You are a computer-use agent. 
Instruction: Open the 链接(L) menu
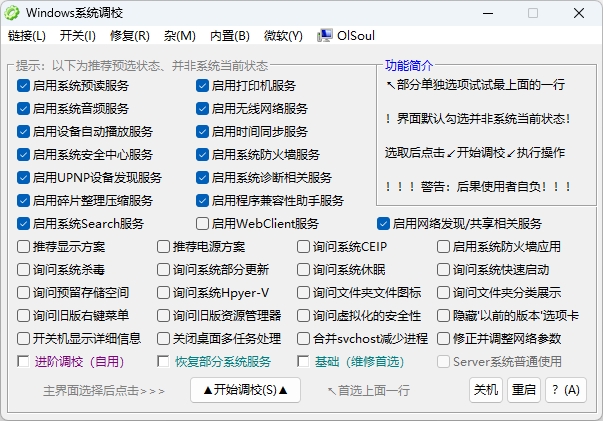click(27, 36)
